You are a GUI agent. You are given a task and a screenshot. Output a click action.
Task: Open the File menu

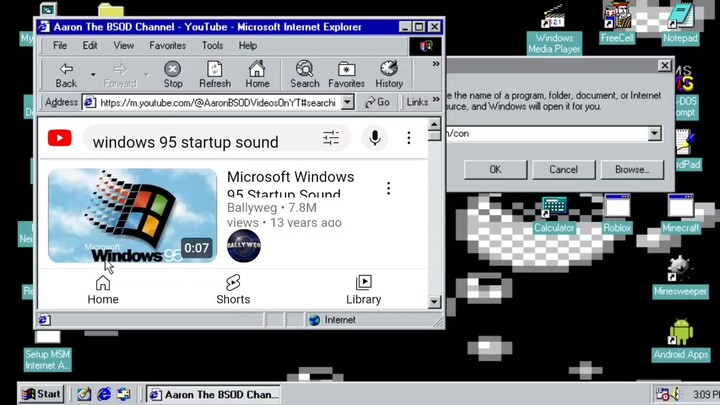point(60,45)
